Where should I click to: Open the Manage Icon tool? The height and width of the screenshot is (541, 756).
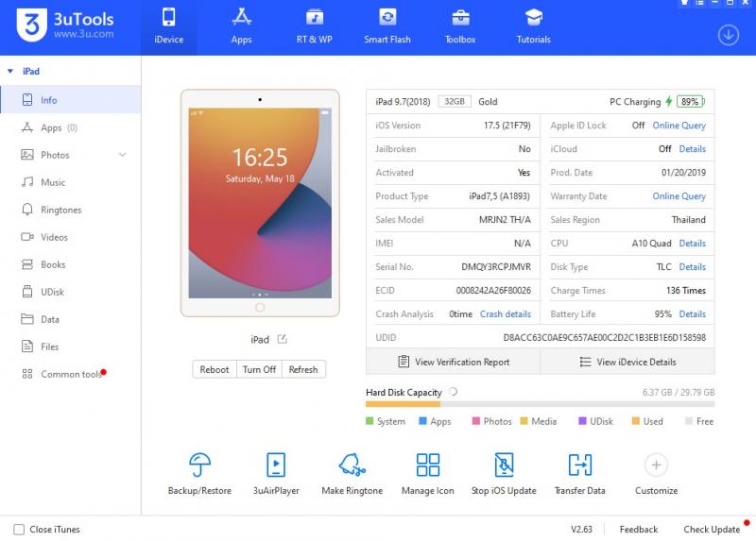428,473
